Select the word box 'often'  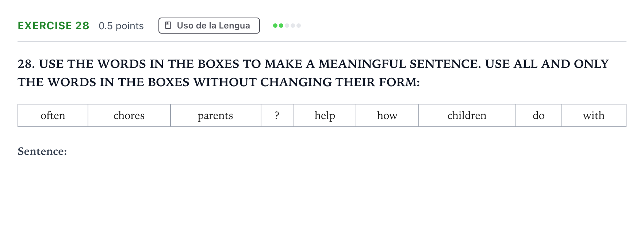point(53,115)
